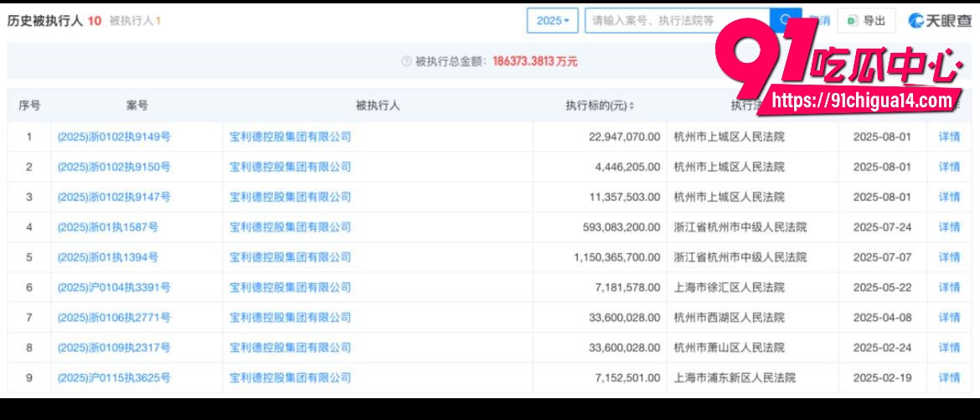Open 宝利德控股集团有限公司 in the 执1587号 row
The width and height of the screenshot is (980, 420).
click(x=290, y=226)
